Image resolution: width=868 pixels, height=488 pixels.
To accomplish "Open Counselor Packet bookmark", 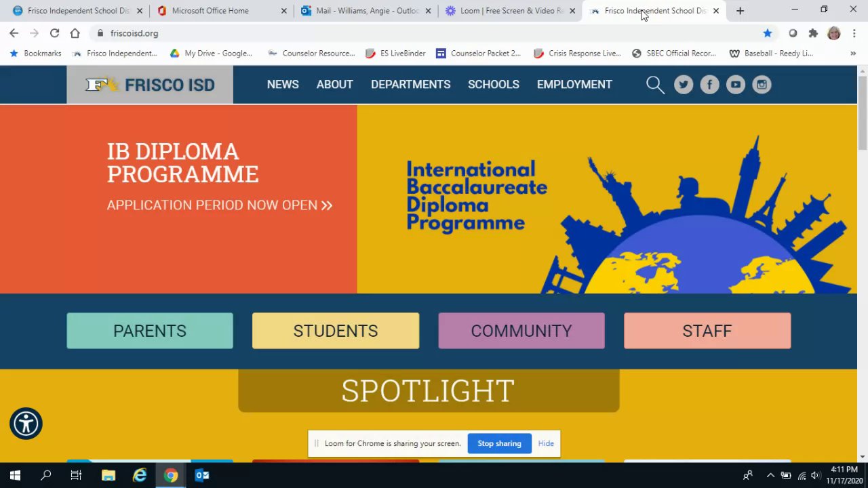I will pos(479,54).
